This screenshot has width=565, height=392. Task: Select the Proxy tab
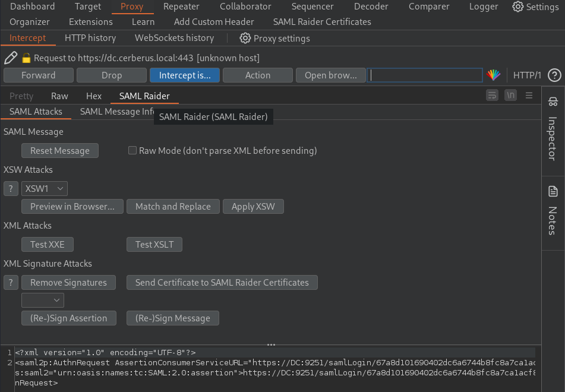click(132, 7)
